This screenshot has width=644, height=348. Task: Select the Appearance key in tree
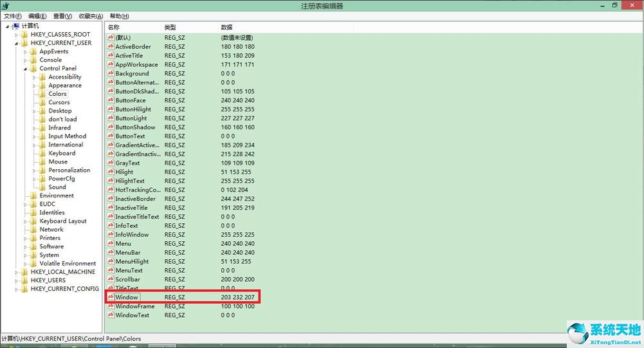(65, 86)
